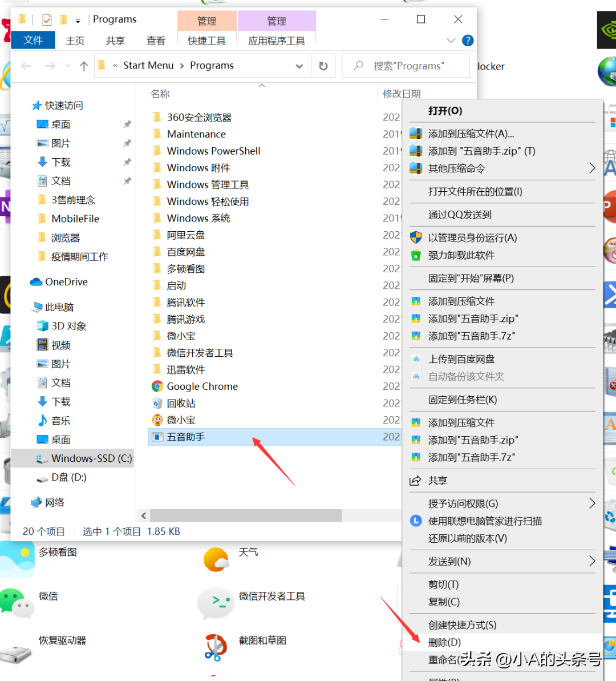Choose 强力卸载此软件
The height and width of the screenshot is (681, 616).
(502, 255)
